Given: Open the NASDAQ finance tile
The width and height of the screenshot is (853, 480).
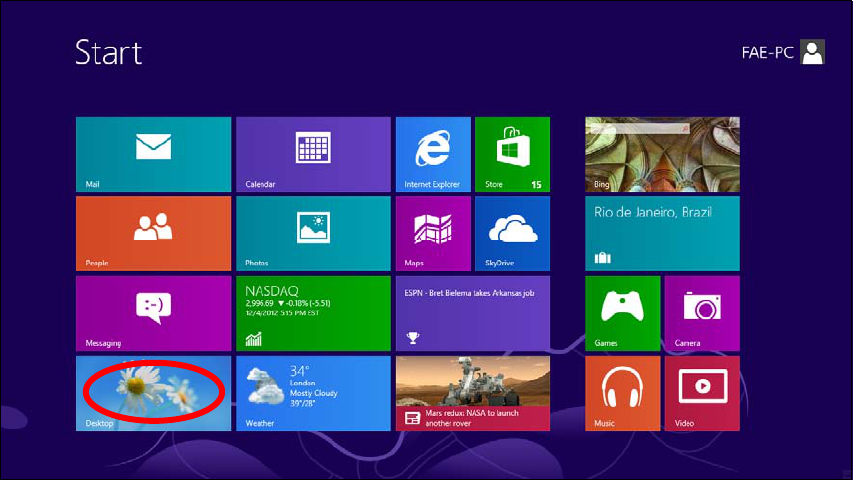Looking at the screenshot, I should [313, 313].
